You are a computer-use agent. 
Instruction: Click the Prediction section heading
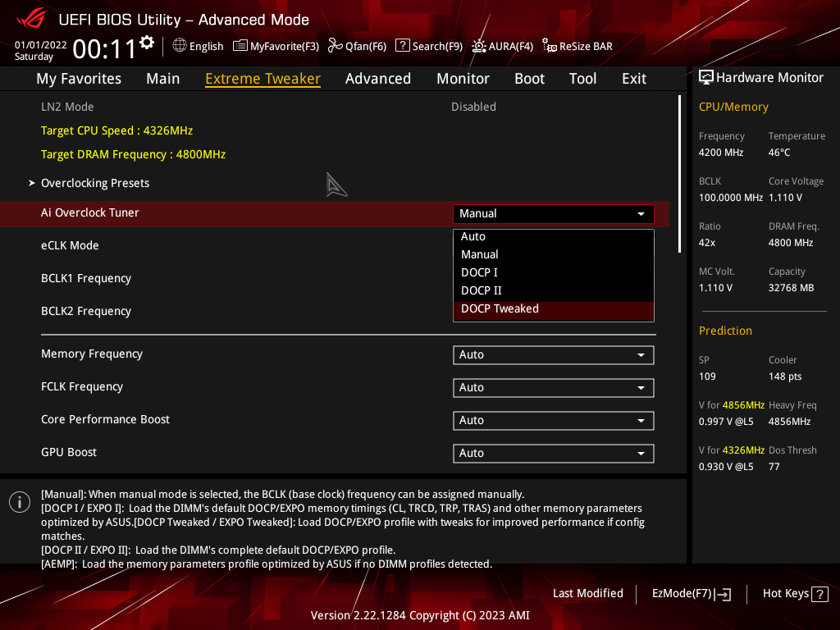[x=725, y=331]
